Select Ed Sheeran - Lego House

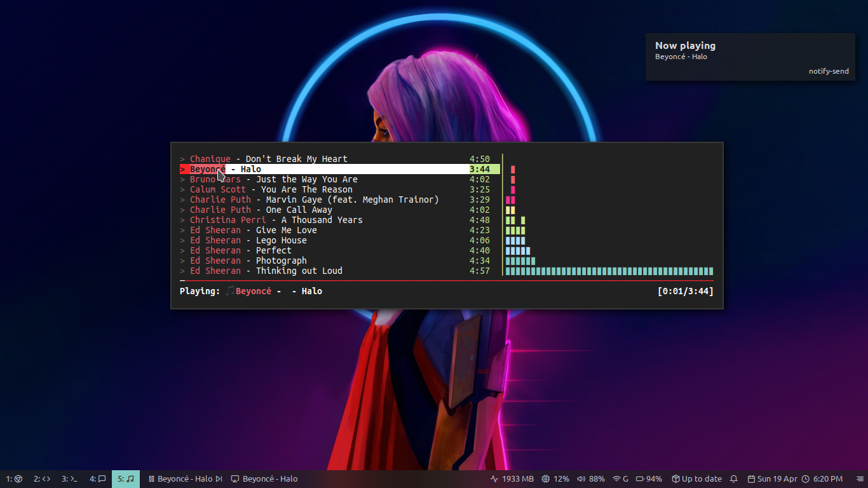(x=340, y=240)
